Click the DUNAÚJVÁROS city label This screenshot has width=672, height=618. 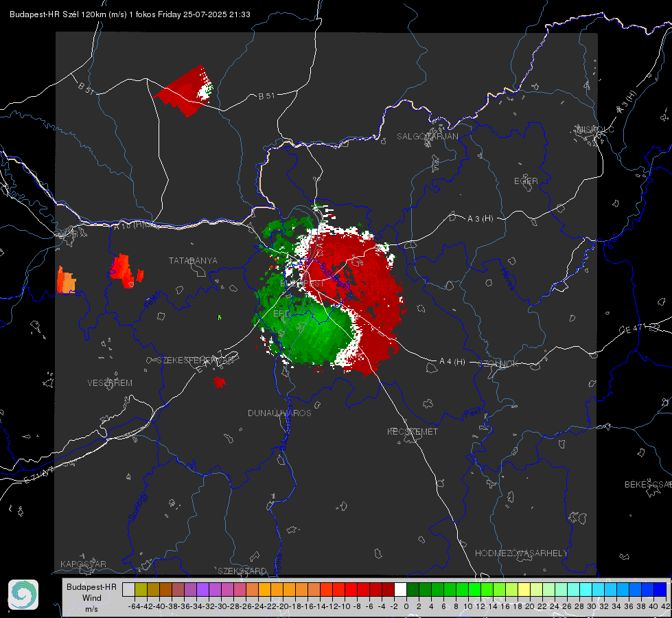pyautogui.click(x=279, y=413)
